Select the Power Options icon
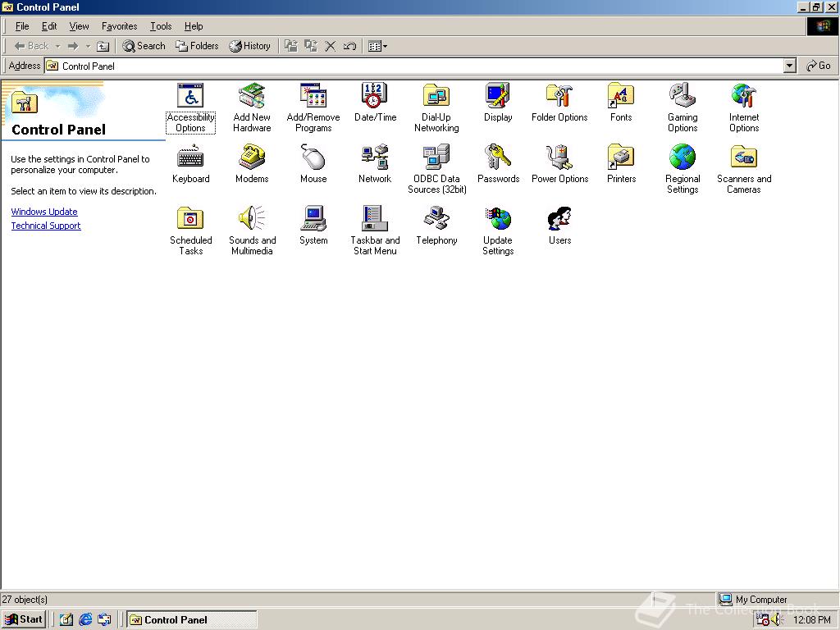 (559, 157)
